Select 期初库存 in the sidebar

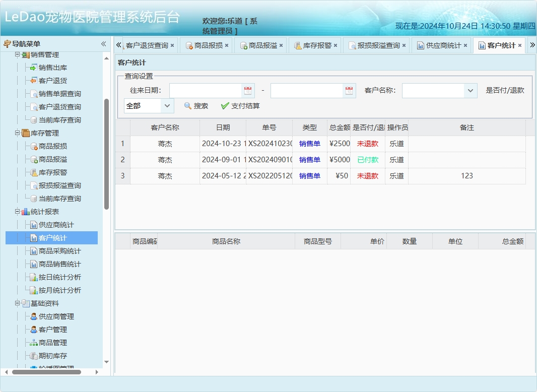(x=52, y=356)
